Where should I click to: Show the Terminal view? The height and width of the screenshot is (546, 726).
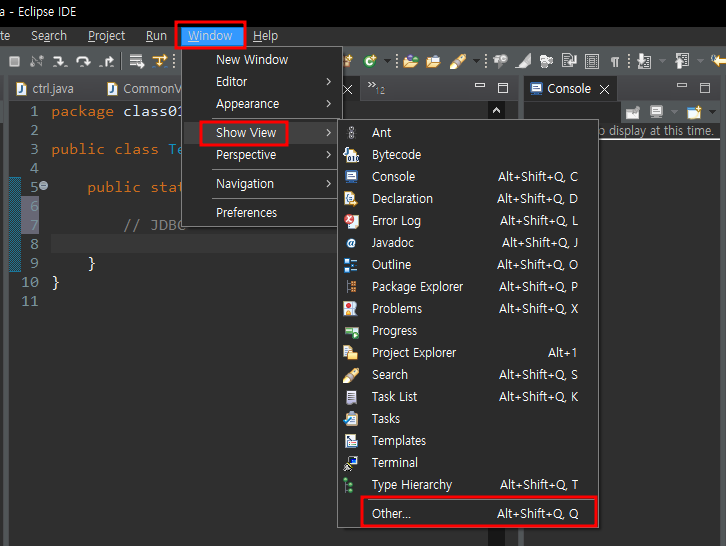pos(468,463)
